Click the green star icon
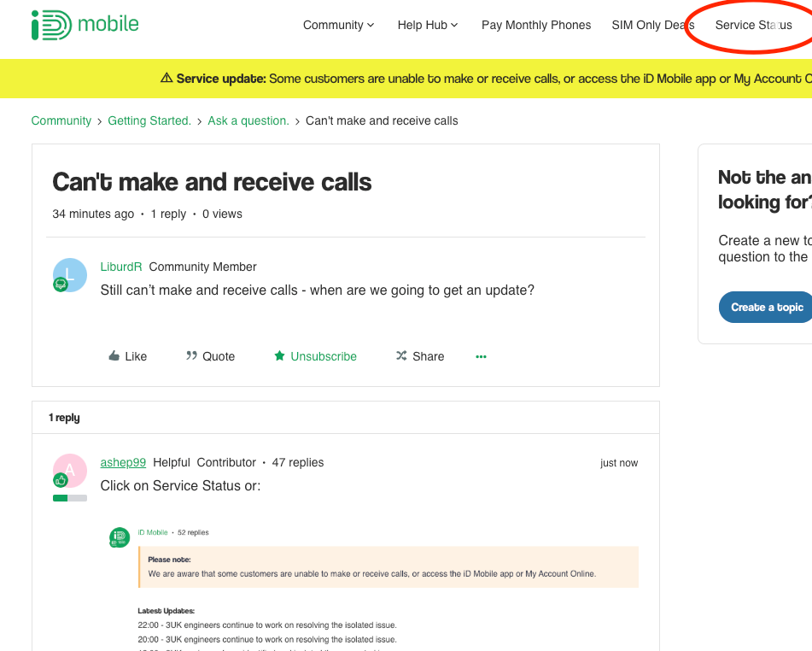The height and width of the screenshot is (651, 812). tap(280, 355)
